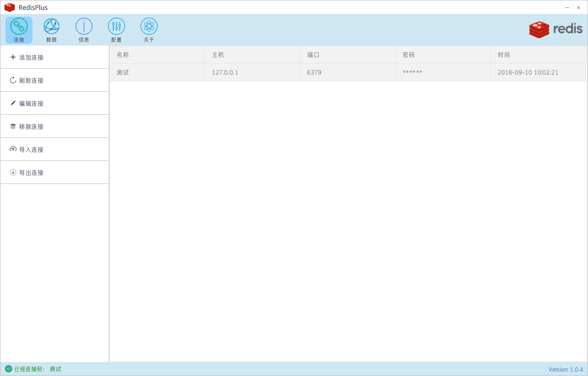Screen dimensions: 588x376
Task: Click the RedisPlus title bar logo icon
Action: [9, 7]
